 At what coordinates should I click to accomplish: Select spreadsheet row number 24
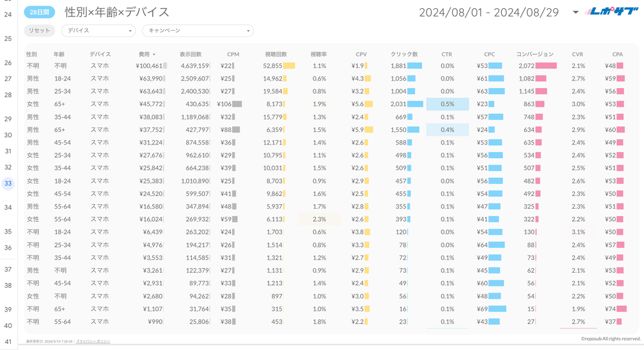pos(8,14)
